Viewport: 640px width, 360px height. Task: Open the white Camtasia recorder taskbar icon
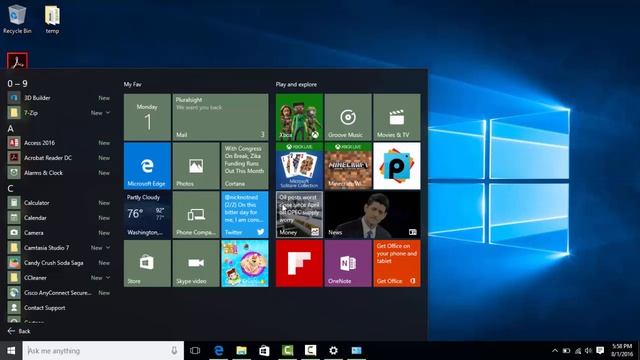[311, 351]
